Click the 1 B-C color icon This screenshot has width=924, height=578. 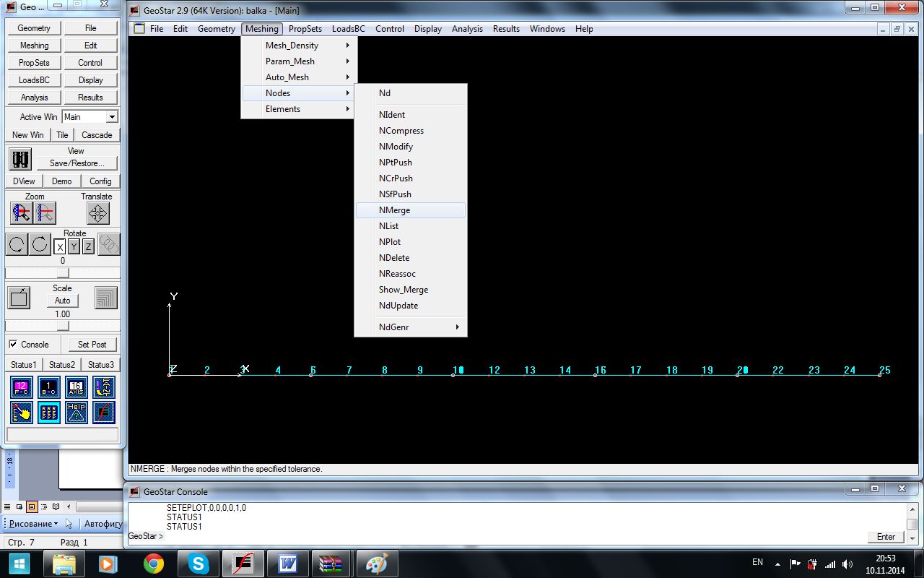[x=49, y=387]
